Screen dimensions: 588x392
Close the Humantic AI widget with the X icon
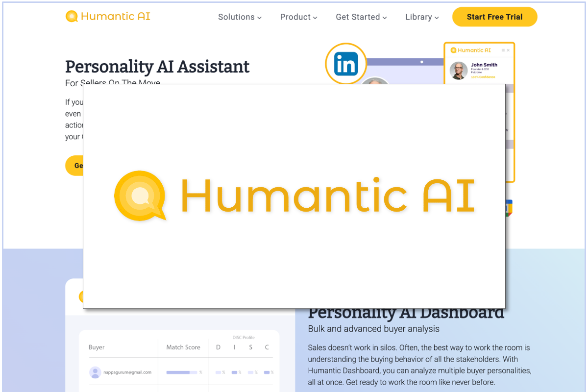pyautogui.click(x=508, y=50)
